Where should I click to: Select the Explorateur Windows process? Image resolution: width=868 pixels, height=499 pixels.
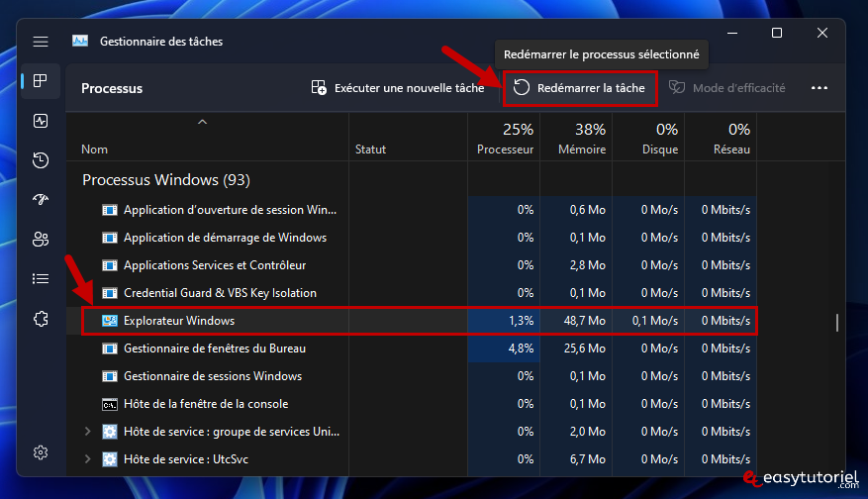point(411,321)
